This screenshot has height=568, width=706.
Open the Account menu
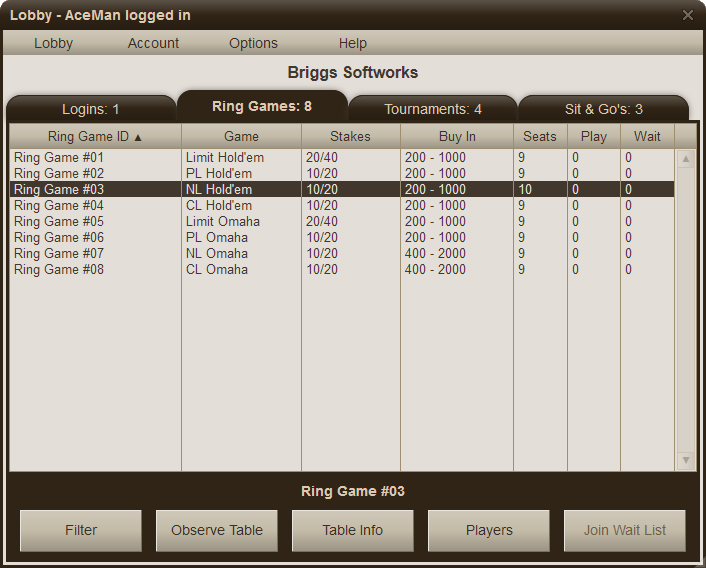(153, 43)
